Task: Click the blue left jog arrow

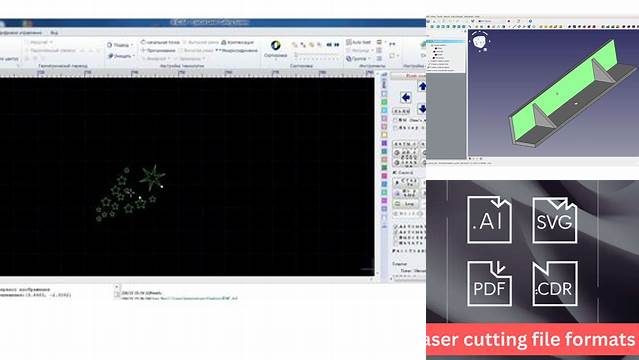Action: tap(405, 97)
